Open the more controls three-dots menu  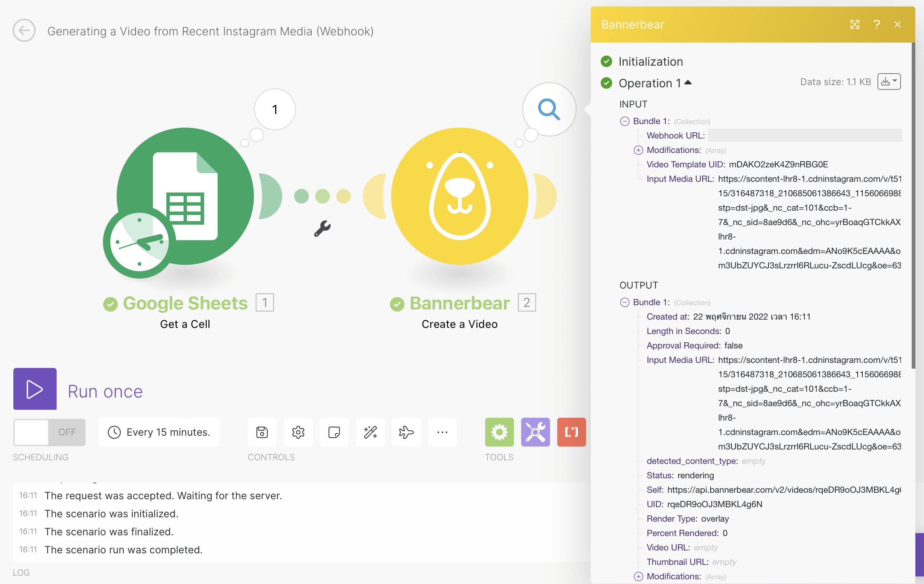pyautogui.click(x=442, y=432)
